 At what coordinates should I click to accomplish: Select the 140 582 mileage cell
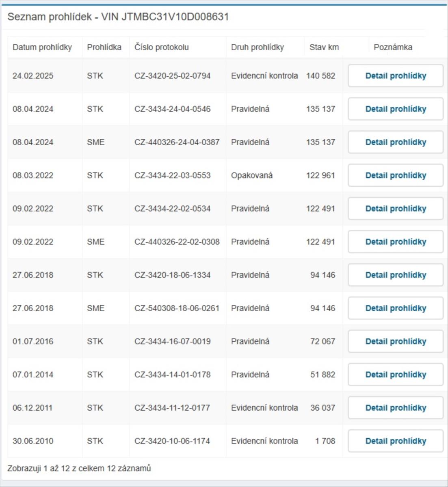tap(321, 76)
